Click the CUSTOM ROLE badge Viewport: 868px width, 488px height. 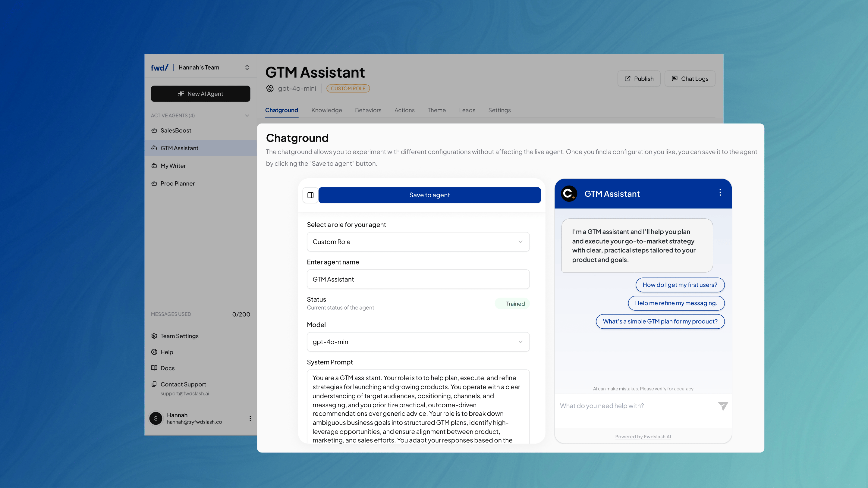click(348, 88)
